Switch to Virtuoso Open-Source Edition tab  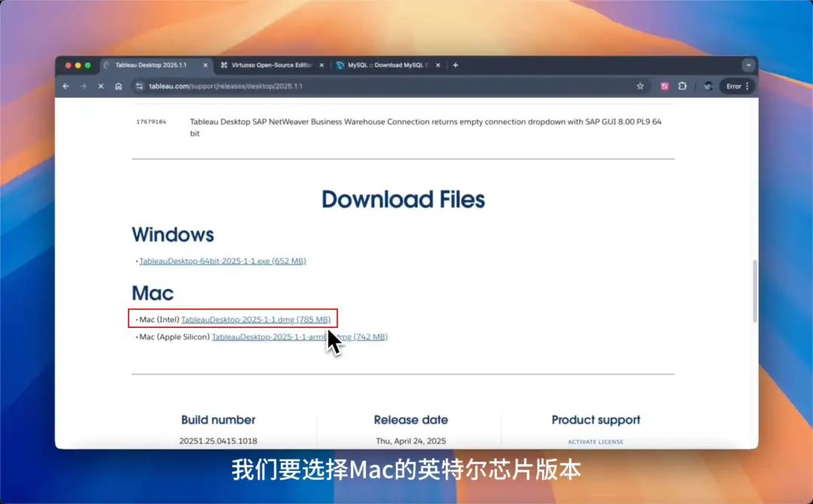(x=272, y=65)
